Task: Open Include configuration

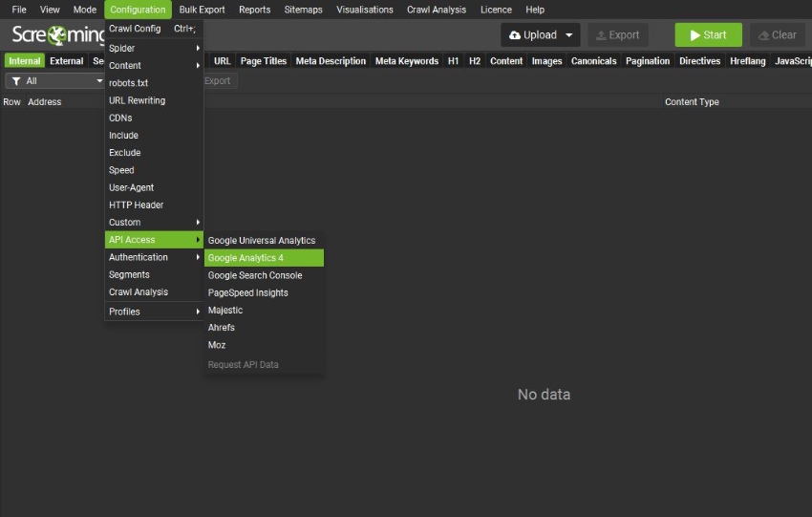Action: (x=154, y=135)
